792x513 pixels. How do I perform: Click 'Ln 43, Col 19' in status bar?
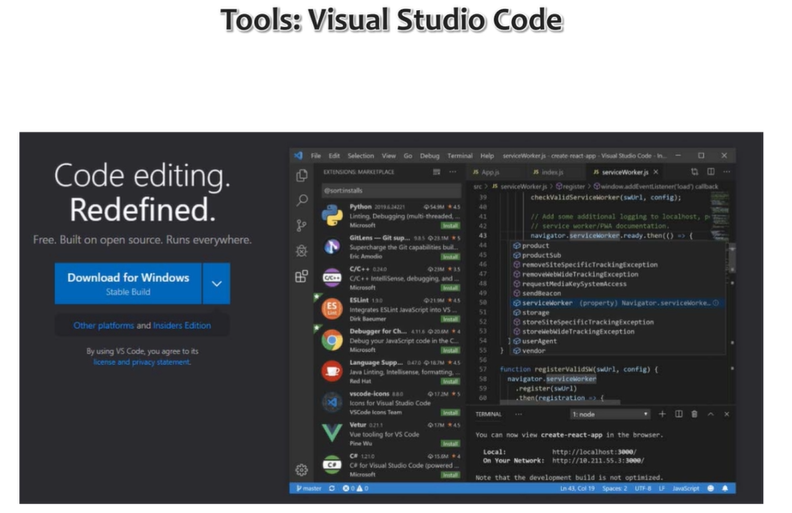(577, 488)
